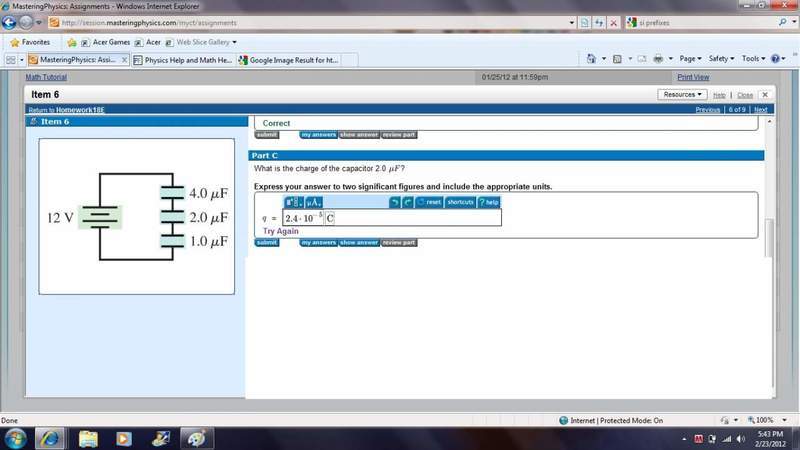Click reset in answer toolbar

tap(429, 202)
